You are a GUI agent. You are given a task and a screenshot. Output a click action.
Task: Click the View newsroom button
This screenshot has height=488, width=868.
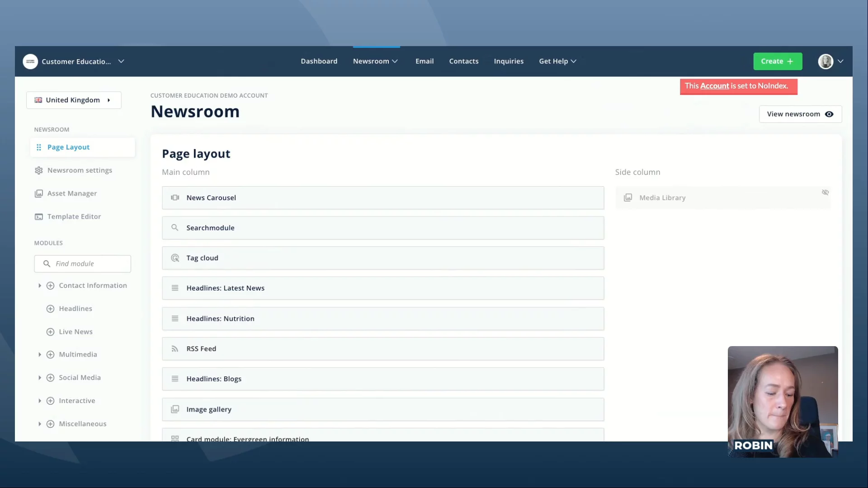(800, 114)
